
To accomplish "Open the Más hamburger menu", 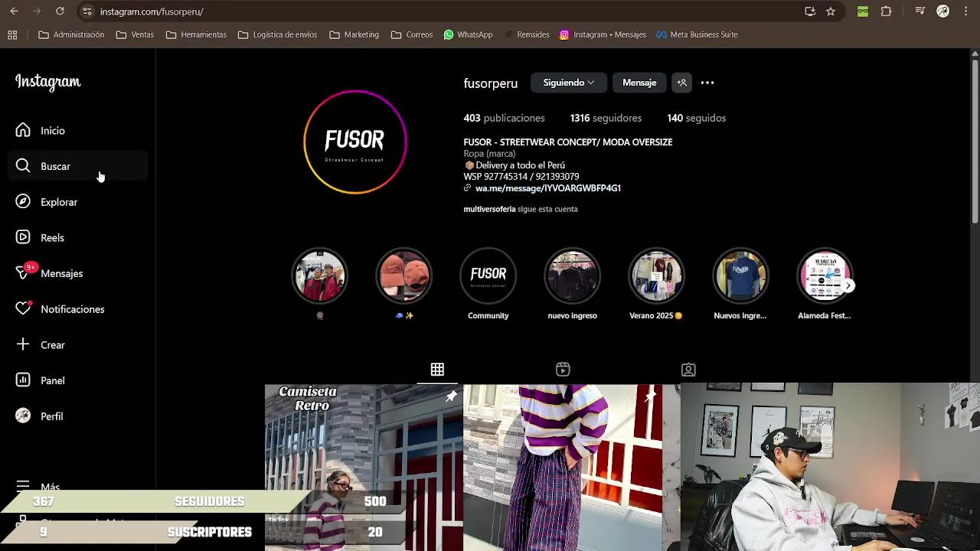I will point(37,487).
